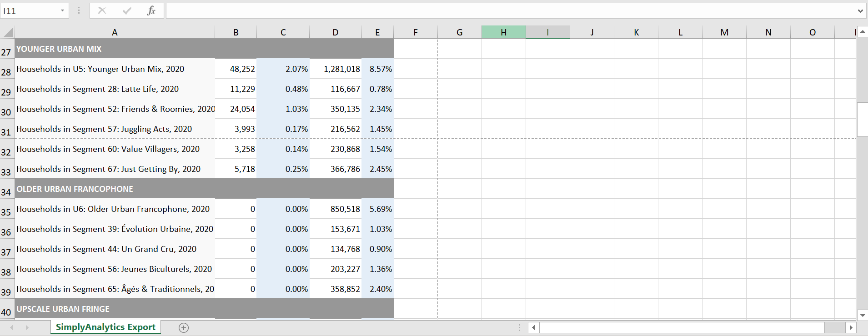Select the Value Villagers segment cell
This screenshot has height=336, width=868.
coord(115,149)
